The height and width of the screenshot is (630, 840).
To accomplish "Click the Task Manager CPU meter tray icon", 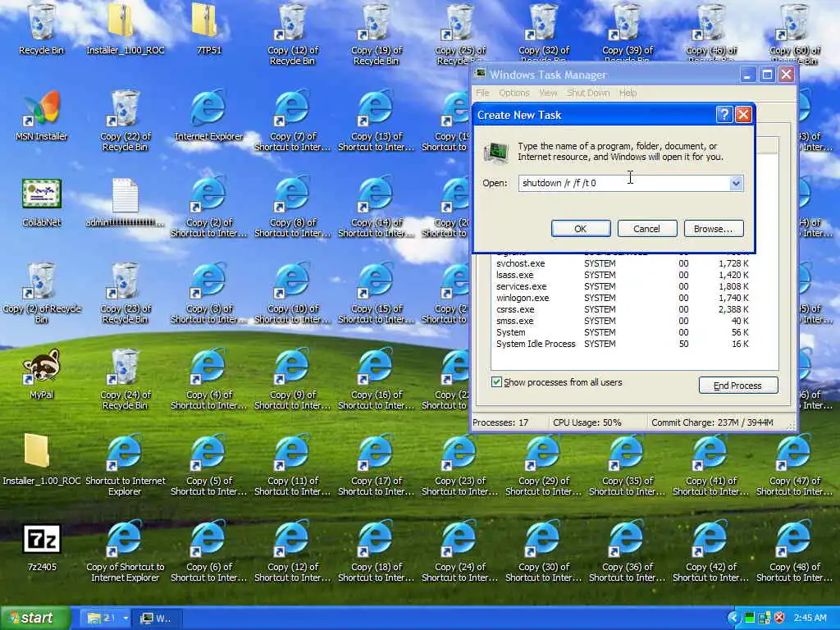I will coord(750,618).
